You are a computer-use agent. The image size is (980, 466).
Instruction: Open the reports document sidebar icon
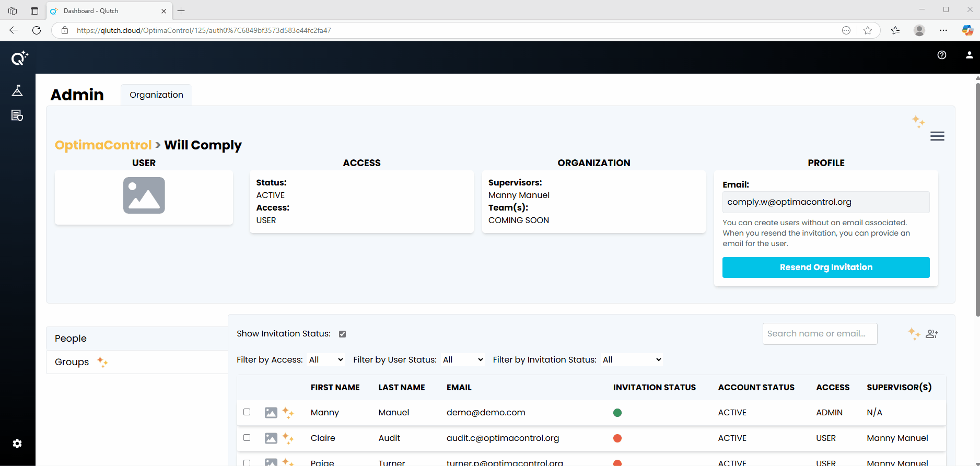[17, 115]
